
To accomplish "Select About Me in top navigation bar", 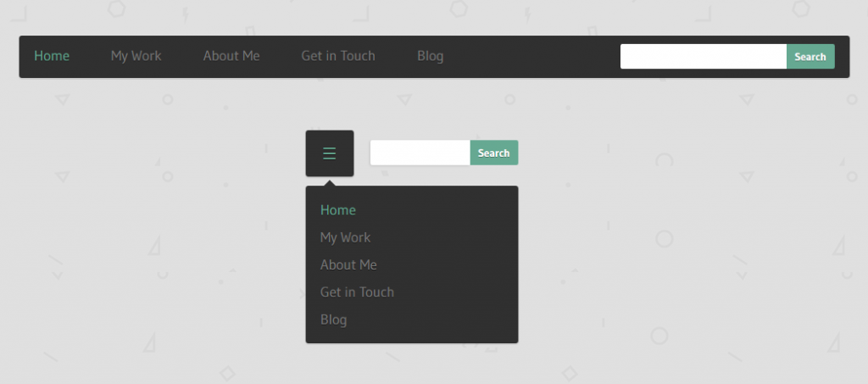I will pos(231,56).
